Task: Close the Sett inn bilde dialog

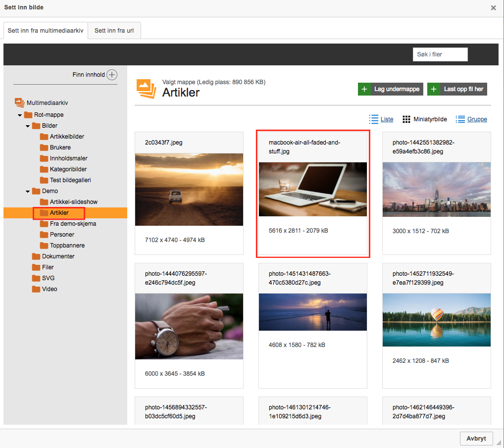Action: (x=494, y=8)
